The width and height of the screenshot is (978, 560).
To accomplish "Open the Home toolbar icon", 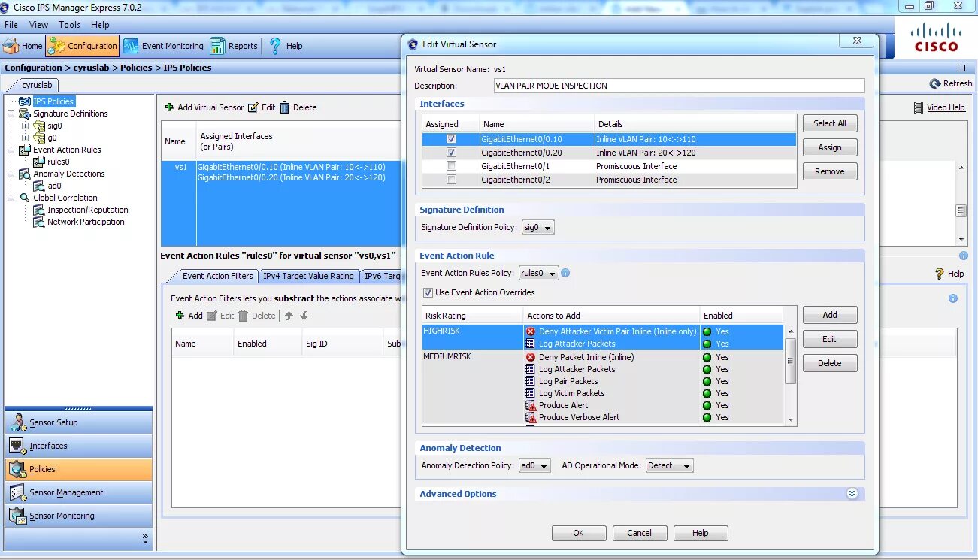I will click(11, 46).
